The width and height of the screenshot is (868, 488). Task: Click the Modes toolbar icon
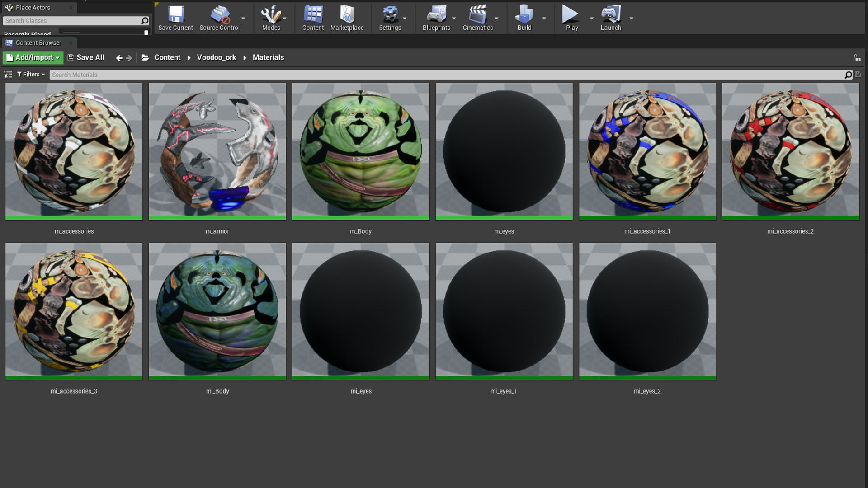pyautogui.click(x=270, y=18)
